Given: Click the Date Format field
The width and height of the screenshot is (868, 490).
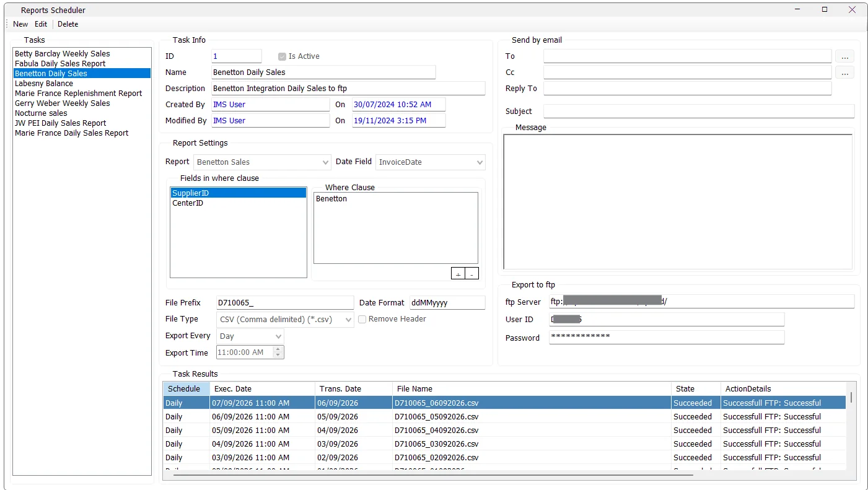Looking at the screenshot, I should pos(447,303).
